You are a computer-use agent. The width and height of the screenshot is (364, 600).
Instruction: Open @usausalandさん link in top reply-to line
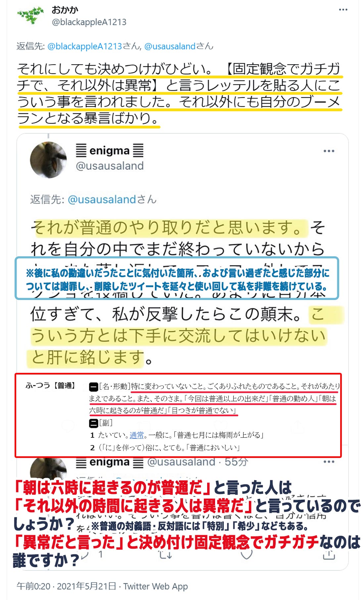click(x=179, y=46)
